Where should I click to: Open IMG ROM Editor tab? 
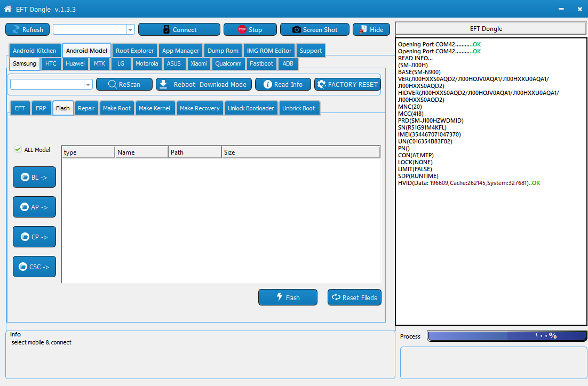point(269,51)
